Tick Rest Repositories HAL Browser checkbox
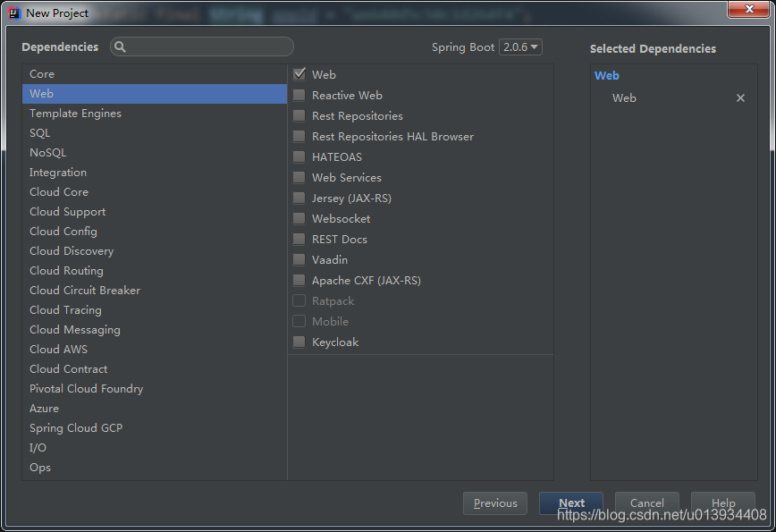The height and width of the screenshot is (532, 776). coord(299,136)
